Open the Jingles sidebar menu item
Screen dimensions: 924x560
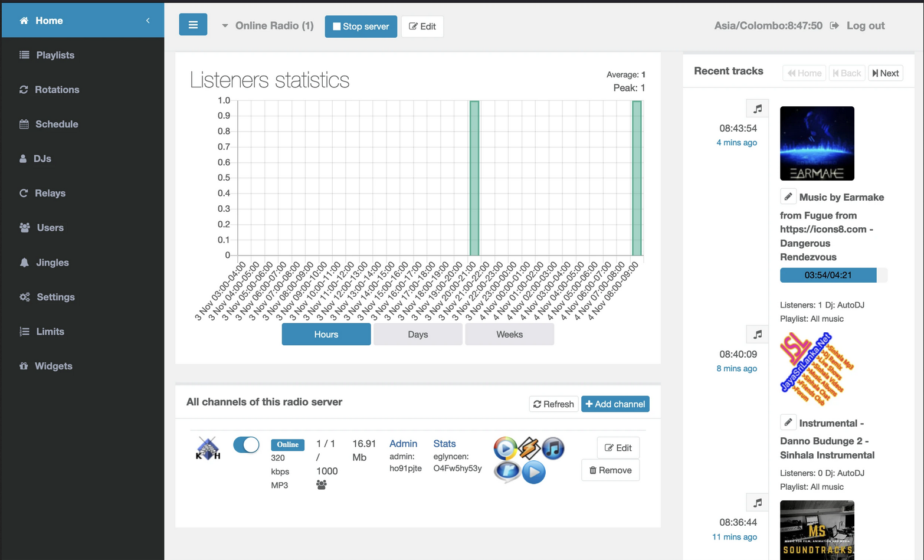point(52,263)
